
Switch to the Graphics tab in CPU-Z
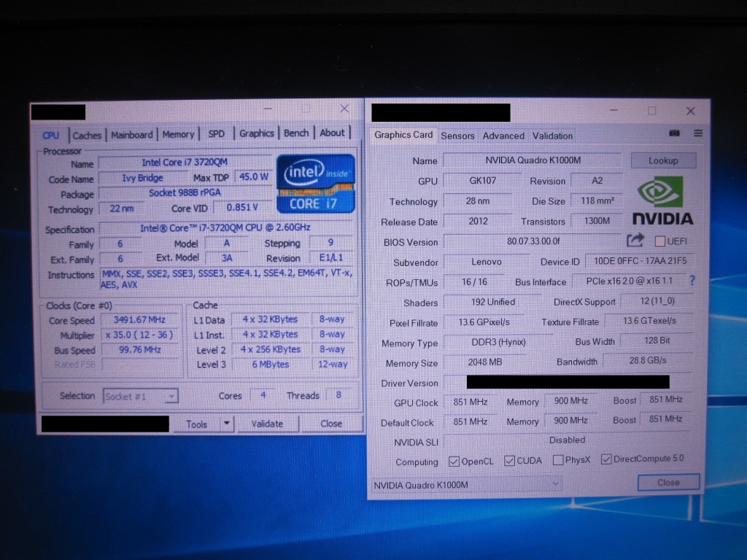pos(256,133)
